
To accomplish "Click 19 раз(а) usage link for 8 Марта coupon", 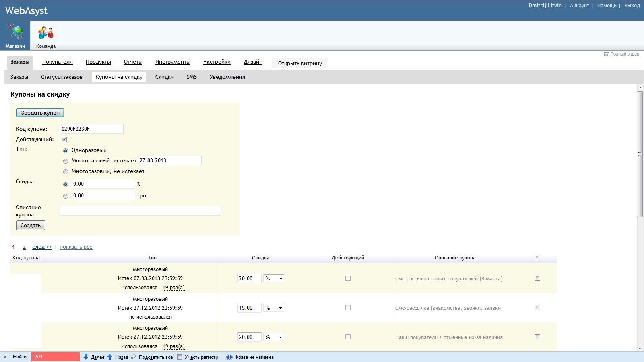I will [173, 288].
